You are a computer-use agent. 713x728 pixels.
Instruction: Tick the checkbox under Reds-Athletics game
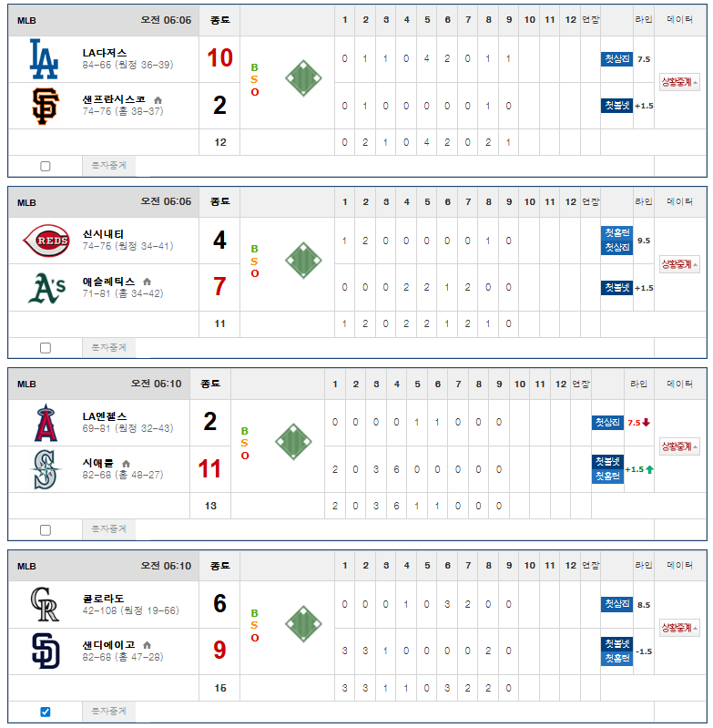(46, 348)
